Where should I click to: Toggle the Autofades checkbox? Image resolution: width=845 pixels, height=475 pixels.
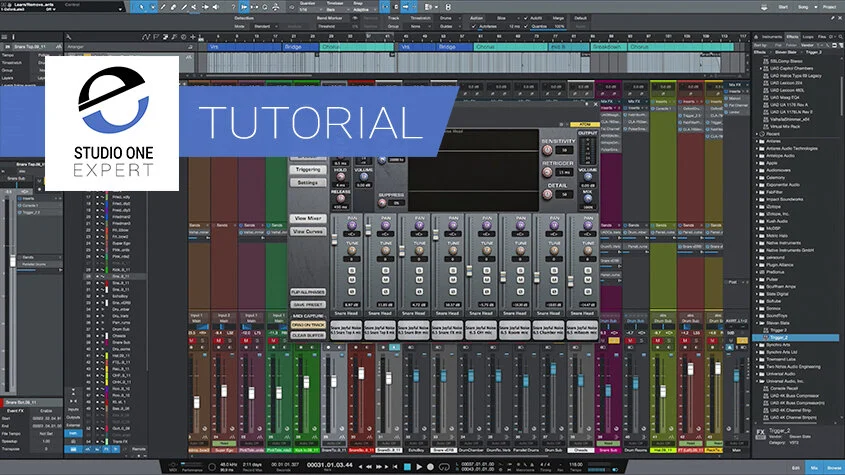(x=474, y=26)
